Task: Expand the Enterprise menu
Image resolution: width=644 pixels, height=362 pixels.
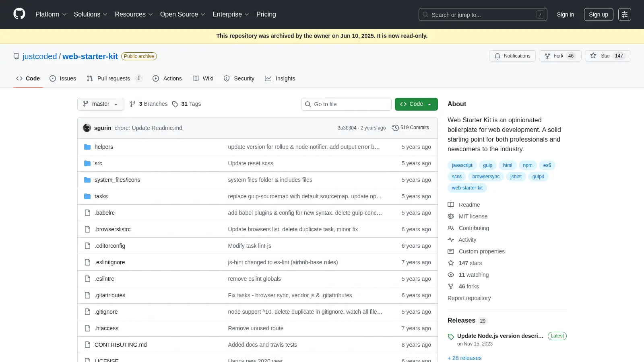Action: [x=231, y=14]
